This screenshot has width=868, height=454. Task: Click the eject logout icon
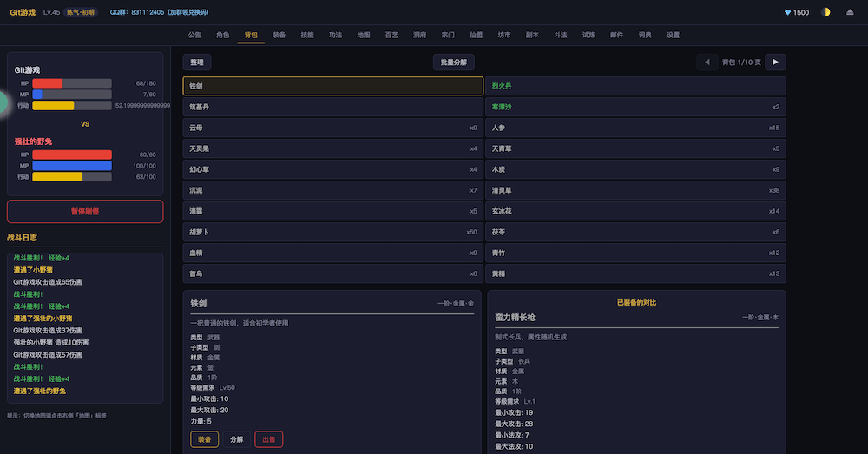point(850,12)
